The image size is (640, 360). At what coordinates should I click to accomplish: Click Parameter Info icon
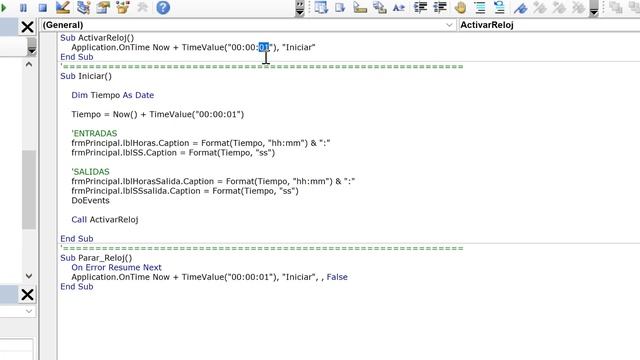pyautogui.click(x=380, y=7)
